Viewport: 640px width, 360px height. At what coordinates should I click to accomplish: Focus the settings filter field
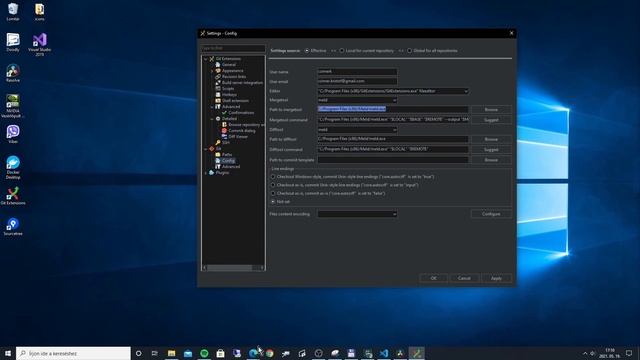pyautogui.click(x=233, y=48)
